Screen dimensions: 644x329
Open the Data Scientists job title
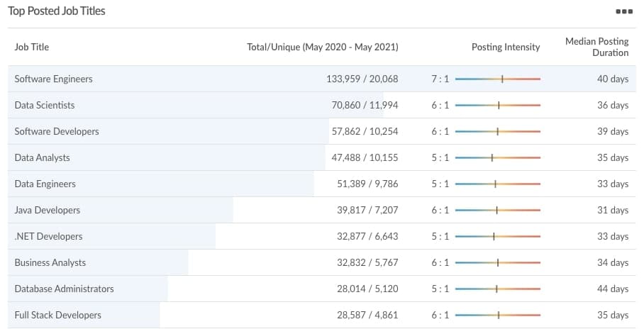point(45,105)
